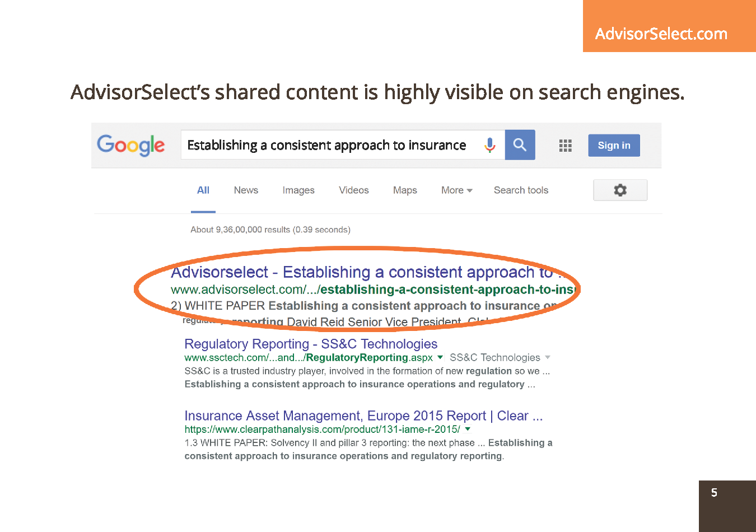Switch to the Images tab
756x532 pixels.
point(298,190)
